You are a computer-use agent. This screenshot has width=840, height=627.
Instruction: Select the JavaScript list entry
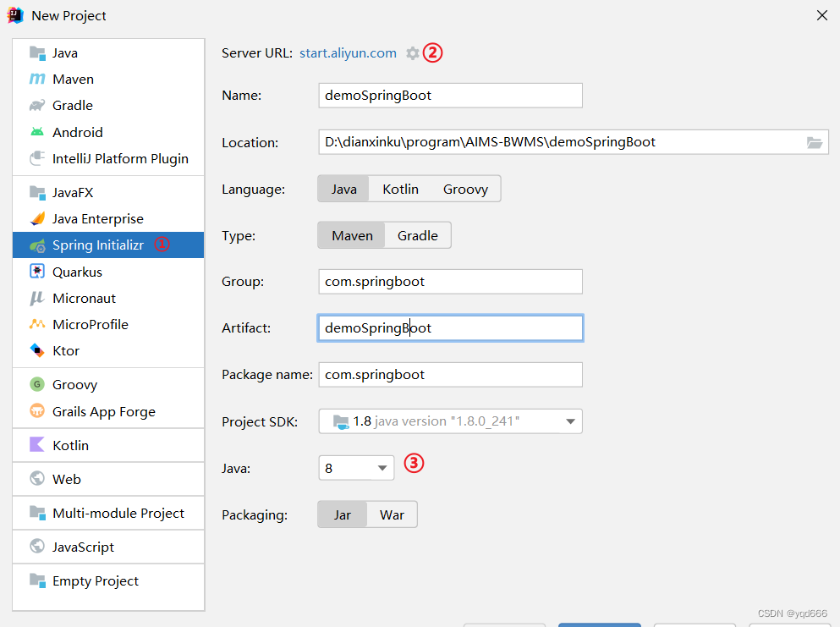click(108, 547)
